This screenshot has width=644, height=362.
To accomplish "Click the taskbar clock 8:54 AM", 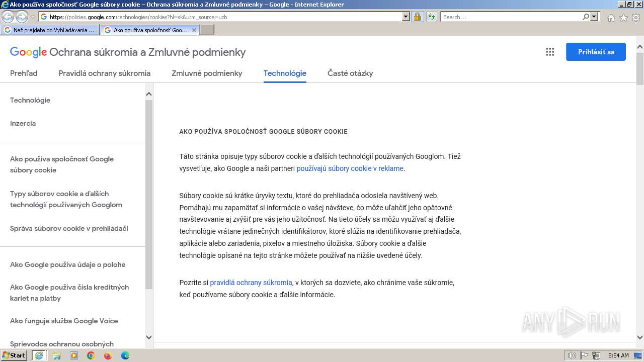I will click(618, 355).
